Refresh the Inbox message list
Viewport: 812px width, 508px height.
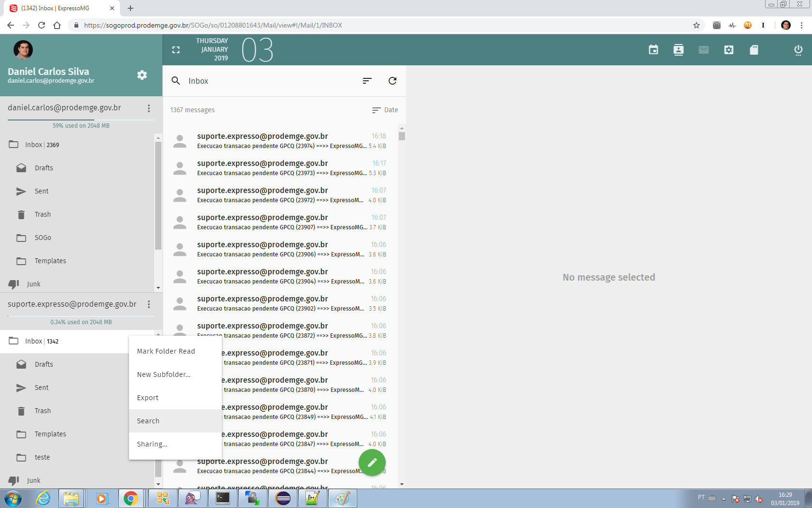(x=392, y=81)
